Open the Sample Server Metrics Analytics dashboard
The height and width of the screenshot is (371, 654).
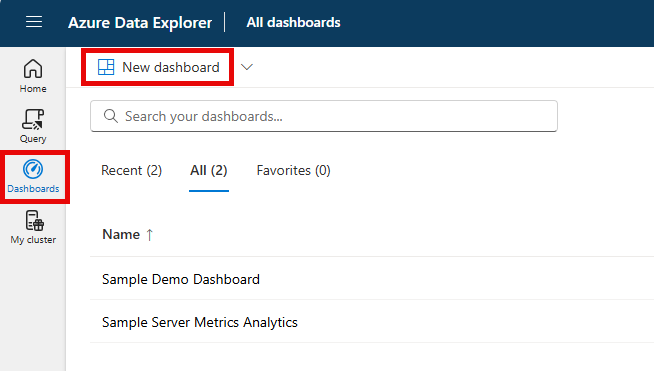(x=200, y=322)
